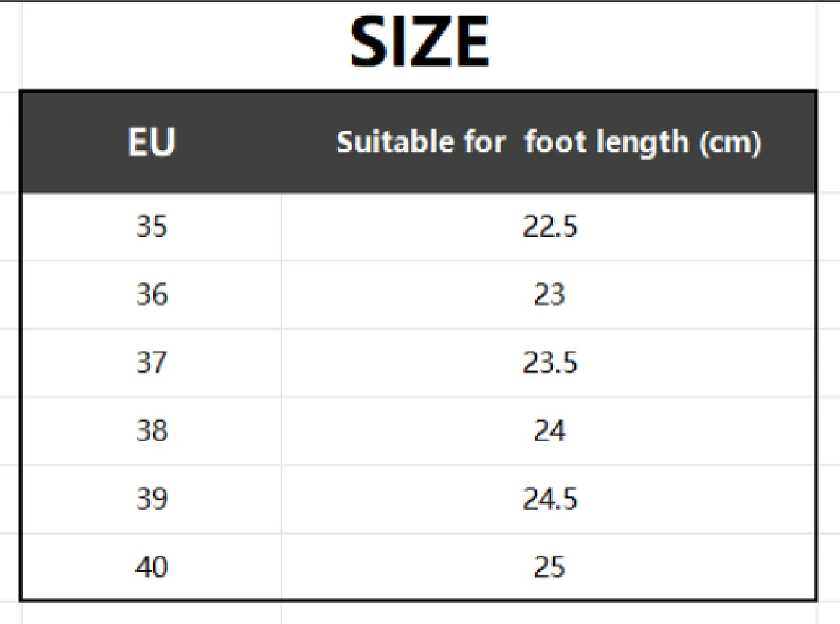Click the EU size 40 cell
Screen dimensions: 840x624
(152, 566)
